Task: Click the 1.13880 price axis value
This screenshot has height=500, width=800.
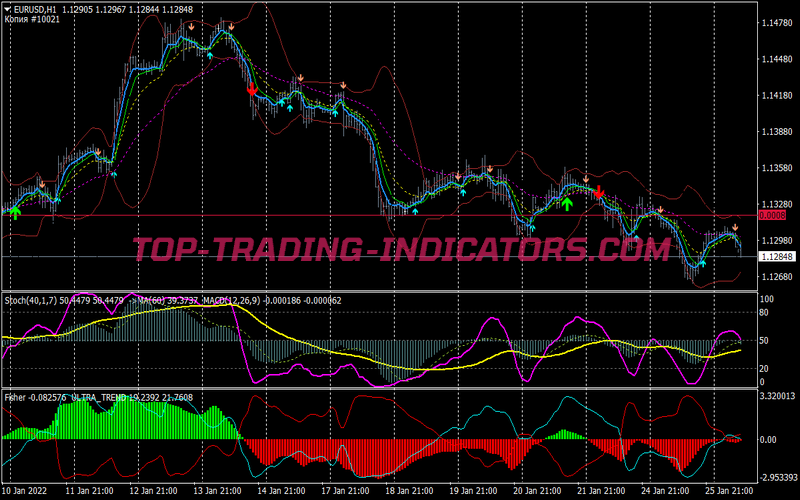Action: (776, 132)
